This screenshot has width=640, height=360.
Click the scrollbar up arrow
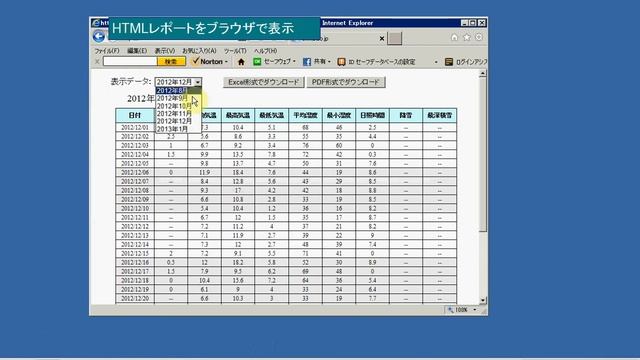(x=483, y=73)
